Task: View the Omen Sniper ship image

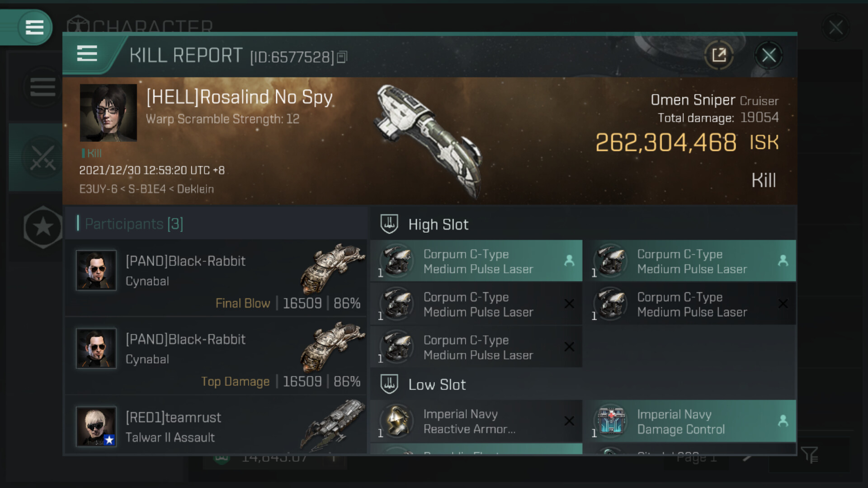Action: pos(427,140)
